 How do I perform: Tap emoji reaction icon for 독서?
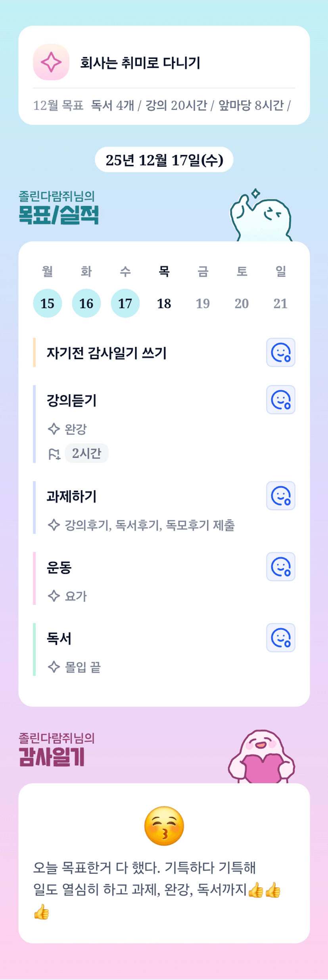pyautogui.click(x=280, y=637)
